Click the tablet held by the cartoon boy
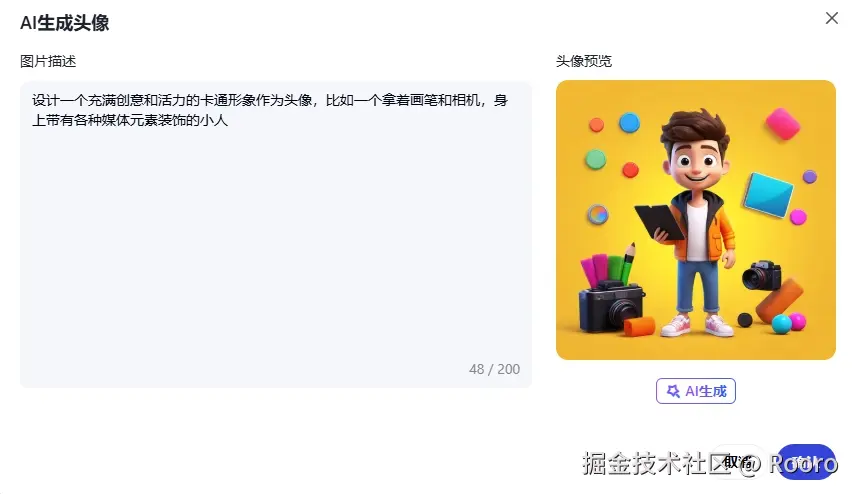 point(660,221)
